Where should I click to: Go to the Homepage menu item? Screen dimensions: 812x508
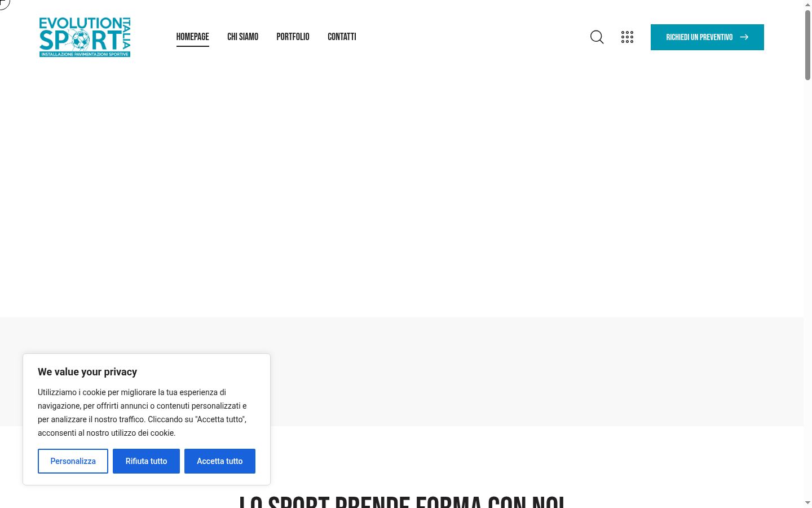click(192, 37)
